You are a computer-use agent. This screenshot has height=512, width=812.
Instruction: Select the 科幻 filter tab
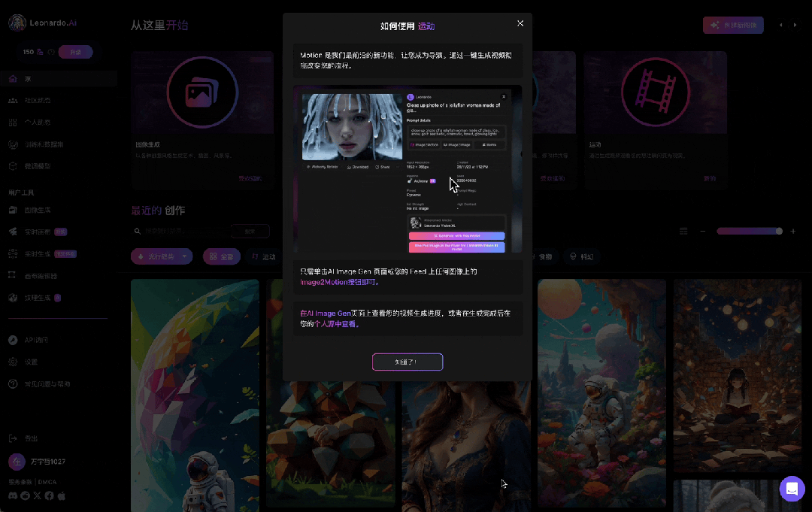581,256
